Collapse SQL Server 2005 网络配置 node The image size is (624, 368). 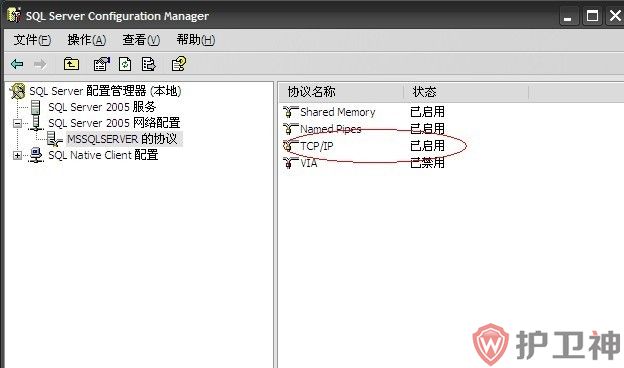pyautogui.click(x=17, y=123)
